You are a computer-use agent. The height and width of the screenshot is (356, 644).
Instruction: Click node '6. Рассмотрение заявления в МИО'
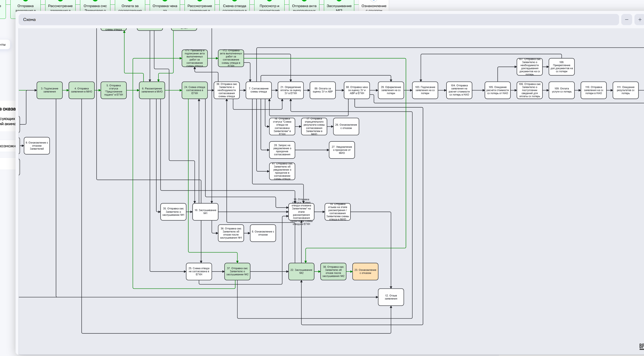tap(152, 90)
